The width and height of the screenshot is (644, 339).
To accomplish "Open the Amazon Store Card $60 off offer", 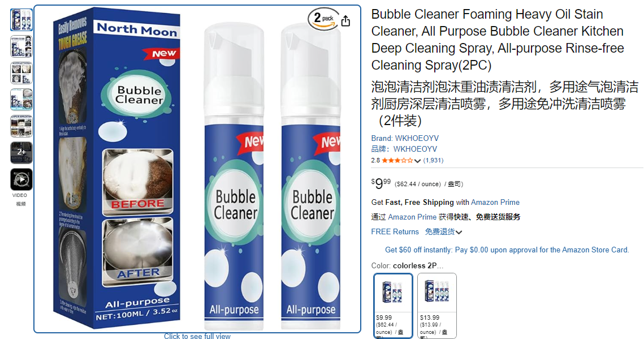I will point(507,250).
